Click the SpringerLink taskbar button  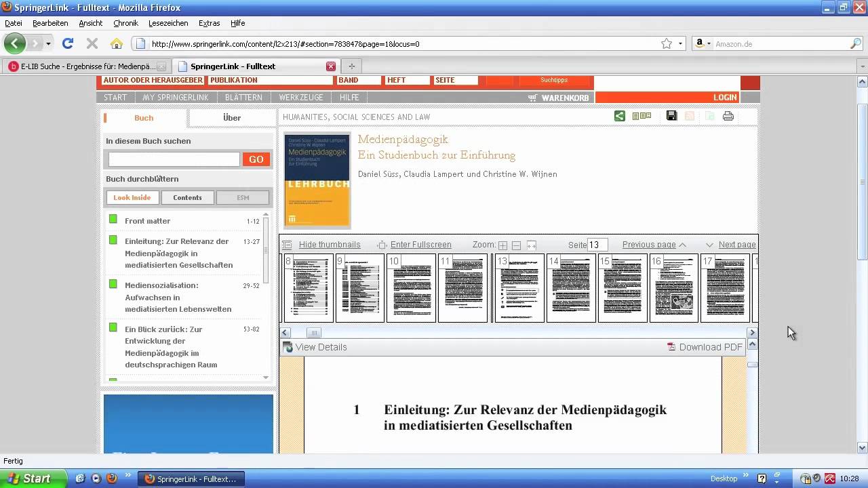(x=192, y=479)
